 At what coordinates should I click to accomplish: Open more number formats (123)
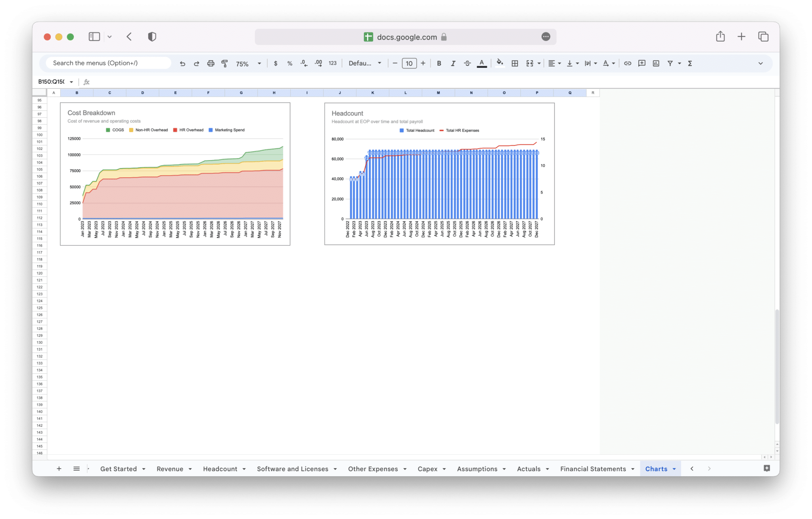333,63
